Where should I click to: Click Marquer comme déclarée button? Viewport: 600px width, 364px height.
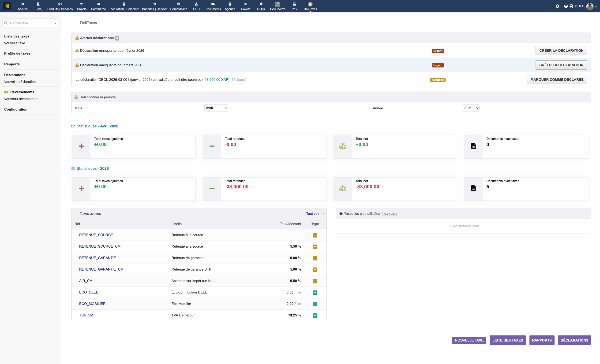(x=557, y=80)
